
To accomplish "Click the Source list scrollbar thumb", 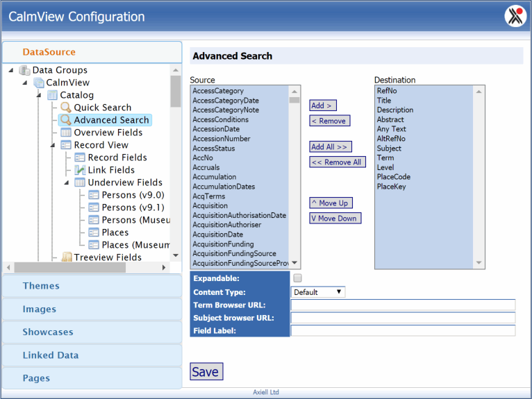I will 294,100.
